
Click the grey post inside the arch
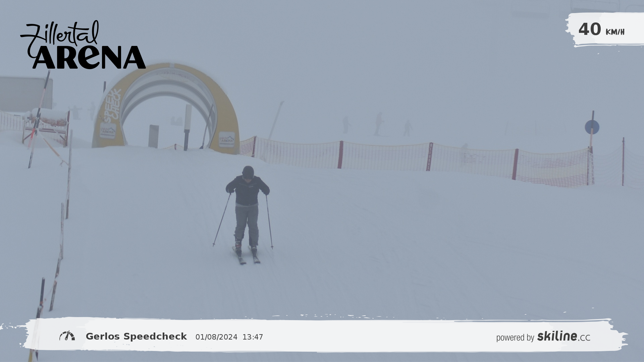click(153, 136)
